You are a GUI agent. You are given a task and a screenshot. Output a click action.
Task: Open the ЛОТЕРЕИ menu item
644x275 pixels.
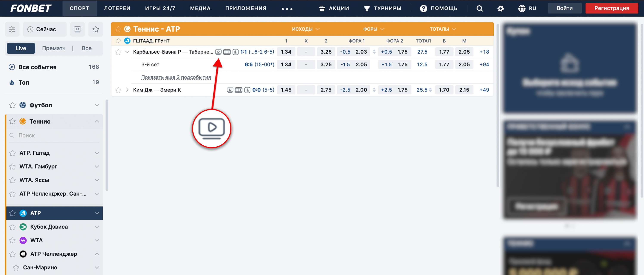[117, 9]
